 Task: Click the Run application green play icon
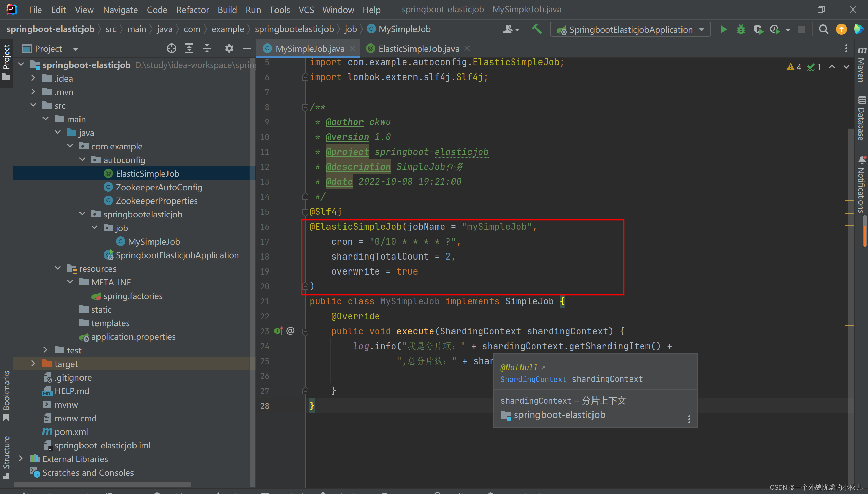723,30
